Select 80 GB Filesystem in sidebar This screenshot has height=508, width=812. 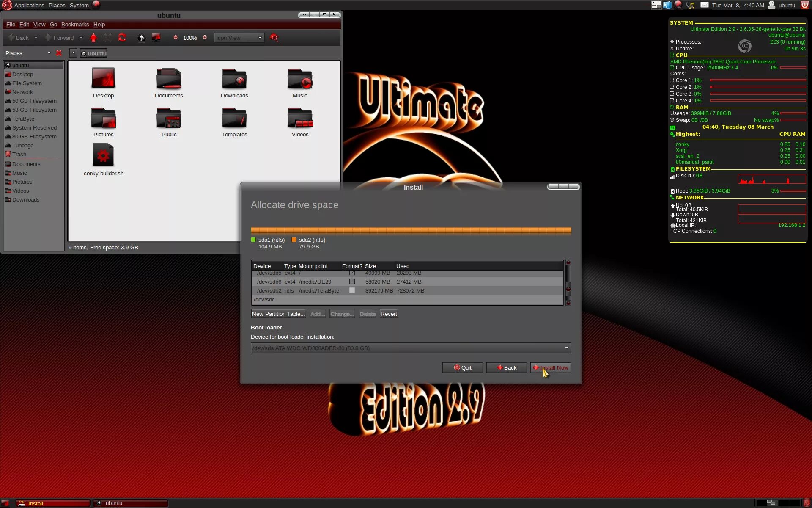tap(34, 136)
